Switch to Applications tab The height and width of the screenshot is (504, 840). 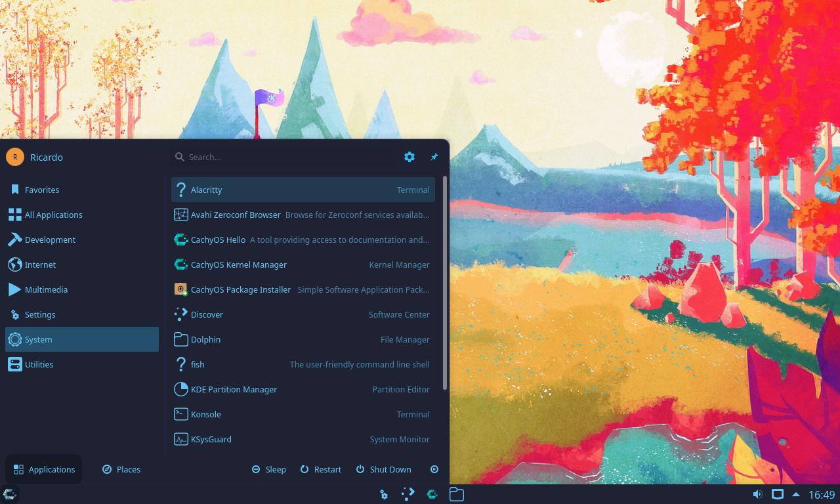[x=44, y=469]
